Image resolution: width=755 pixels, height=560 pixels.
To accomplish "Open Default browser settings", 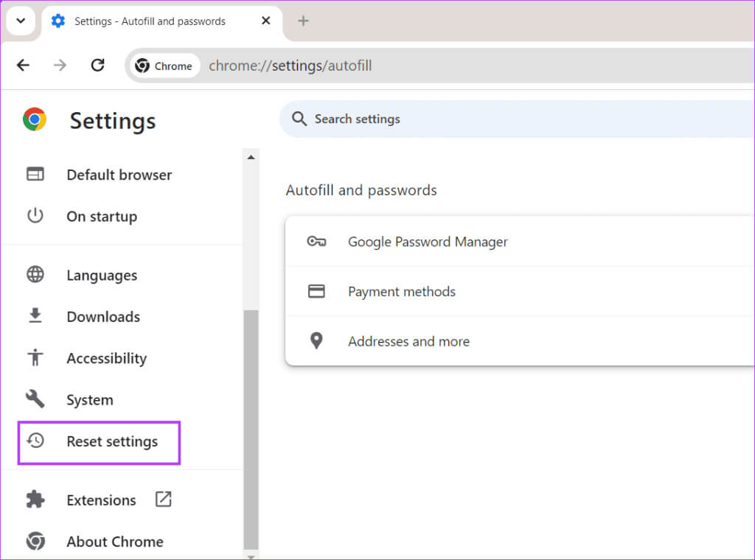I will point(119,175).
